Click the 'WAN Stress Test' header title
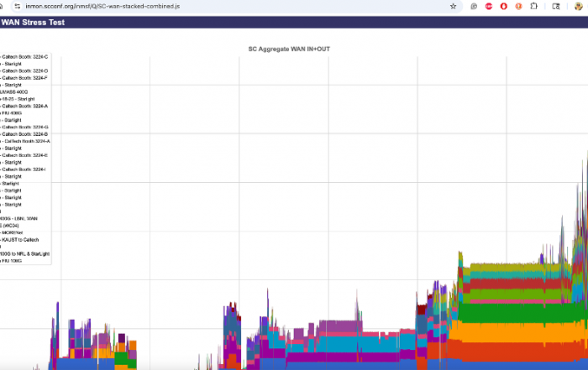Viewport: 588px width, 370px height. click(x=33, y=23)
